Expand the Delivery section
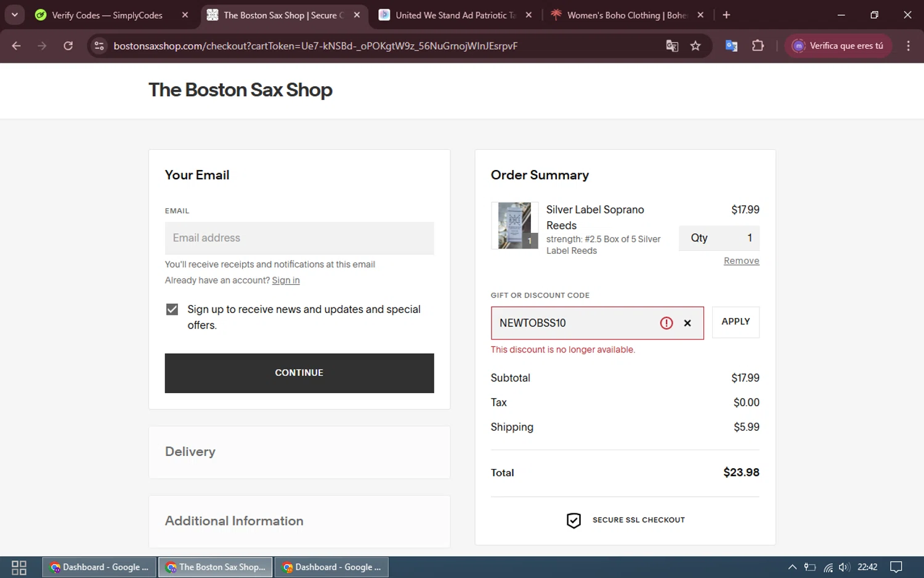Image resolution: width=924 pixels, height=578 pixels. click(x=299, y=452)
